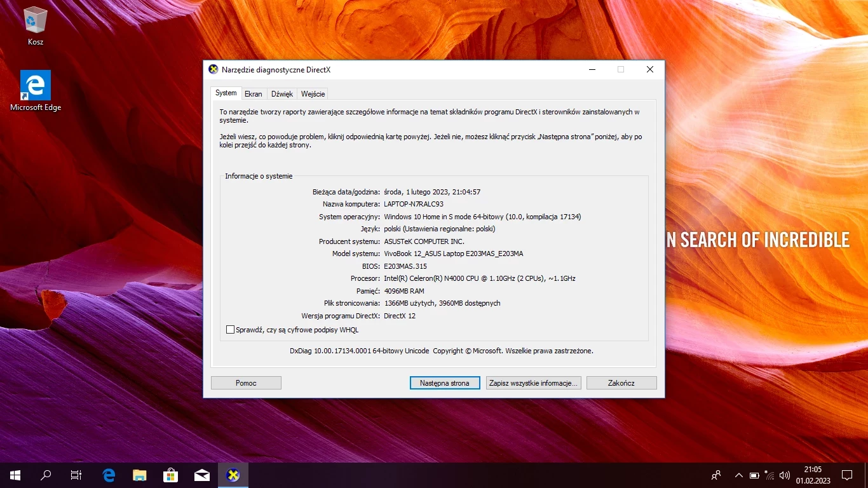The height and width of the screenshot is (488, 868).
Task: Click the BIOS value E203MAS.315
Action: pos(405,266)
